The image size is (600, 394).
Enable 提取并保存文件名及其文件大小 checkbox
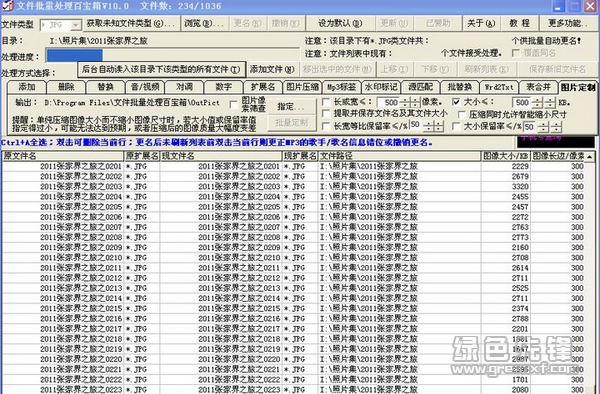click(x=326, y=114)
